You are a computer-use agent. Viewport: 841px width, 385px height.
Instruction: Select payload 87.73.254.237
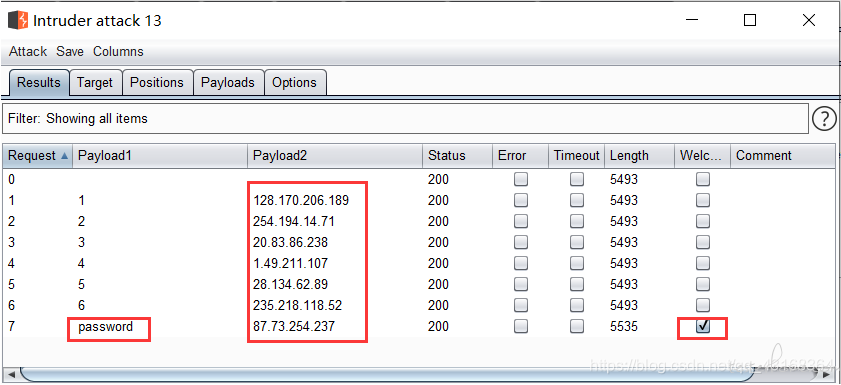pos(294,327)
